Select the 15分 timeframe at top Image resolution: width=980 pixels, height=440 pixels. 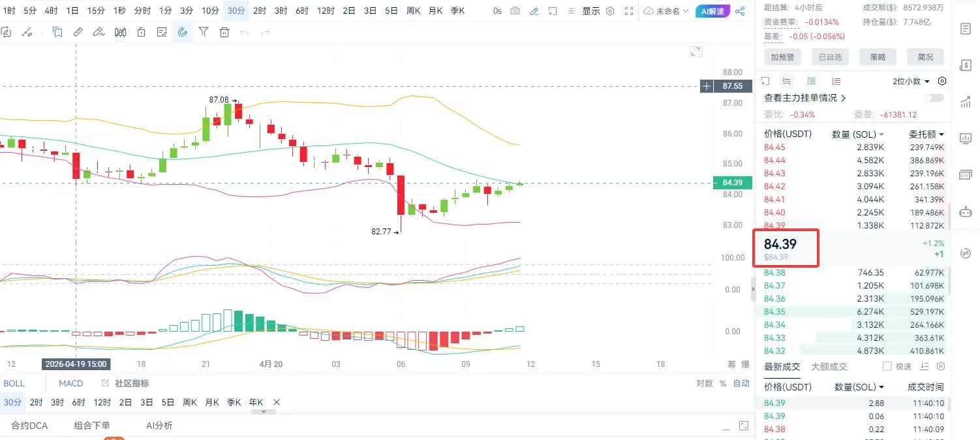pos(96,11)
